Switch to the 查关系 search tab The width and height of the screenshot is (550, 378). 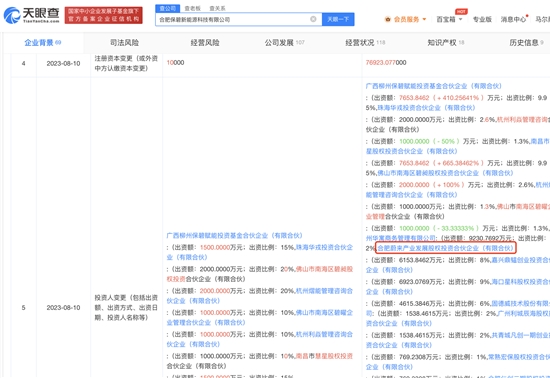pyautogui.click(x=217, y=8)
